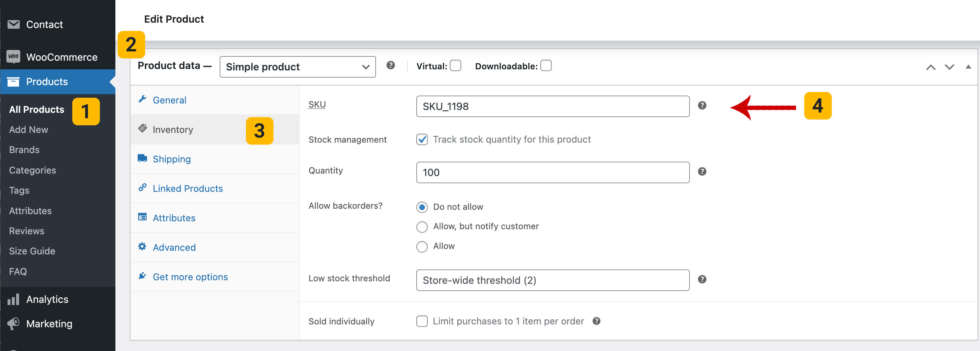Click the Contact envelope icon
The height and width of the screenshot is (351, 980).
13,24
